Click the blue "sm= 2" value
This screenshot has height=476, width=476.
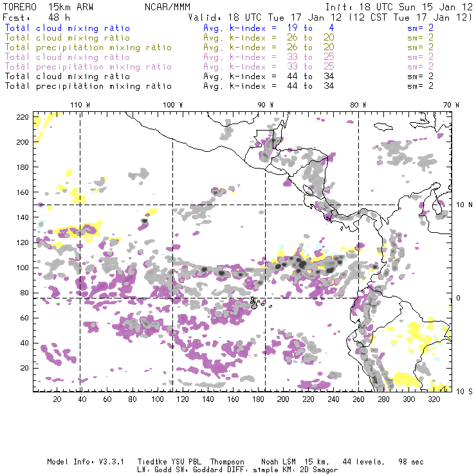(420, 28)
